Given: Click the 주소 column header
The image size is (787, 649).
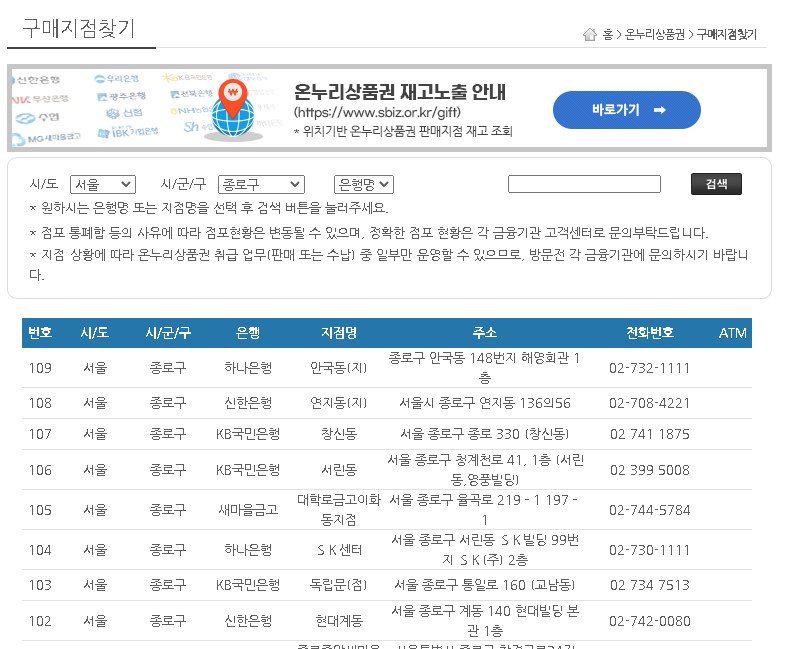Looking at the screenshot, I should [484, 333].
